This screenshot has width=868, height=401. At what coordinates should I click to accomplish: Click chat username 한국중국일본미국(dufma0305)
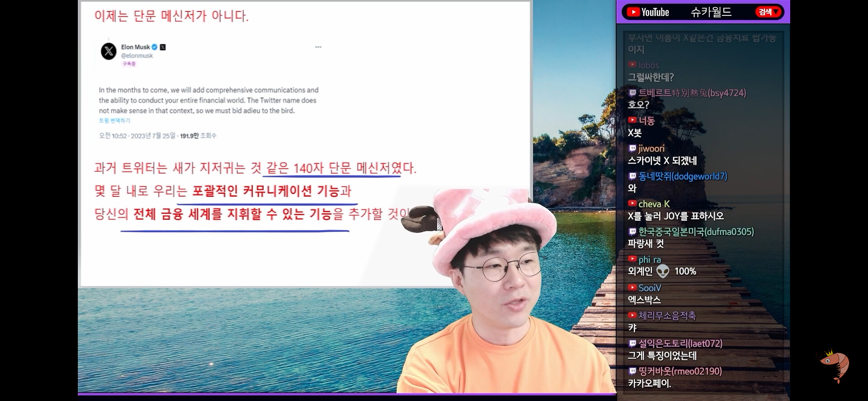coord(696,232)
